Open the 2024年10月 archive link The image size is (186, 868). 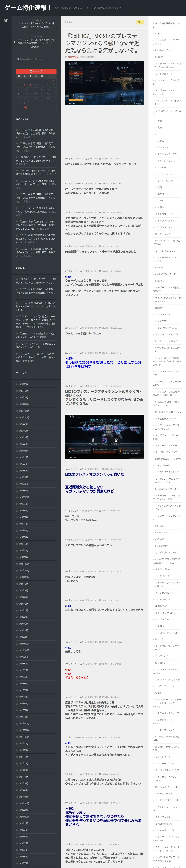click(24, 497)
